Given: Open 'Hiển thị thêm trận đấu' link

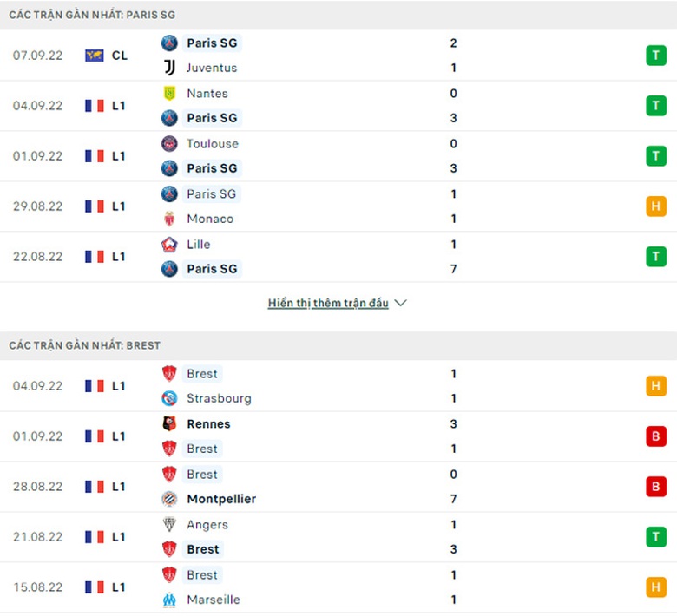Looking at the screenshot, I should pos(328,304).
